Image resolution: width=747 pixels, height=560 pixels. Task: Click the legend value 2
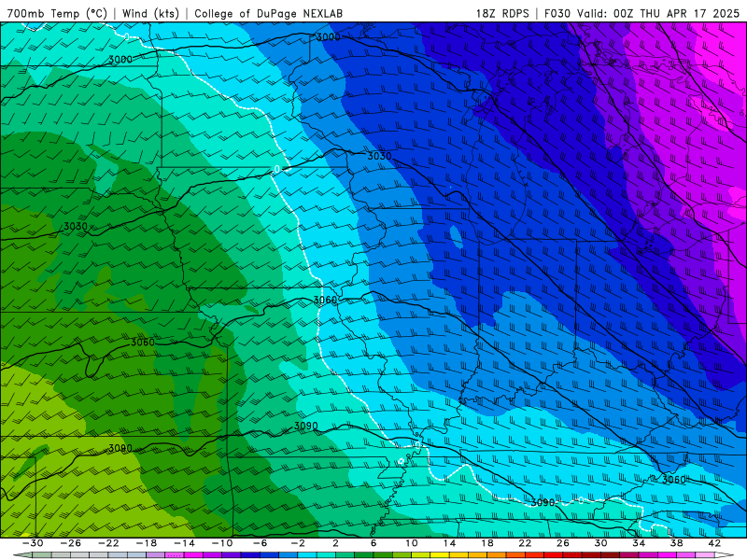point(336,543)
